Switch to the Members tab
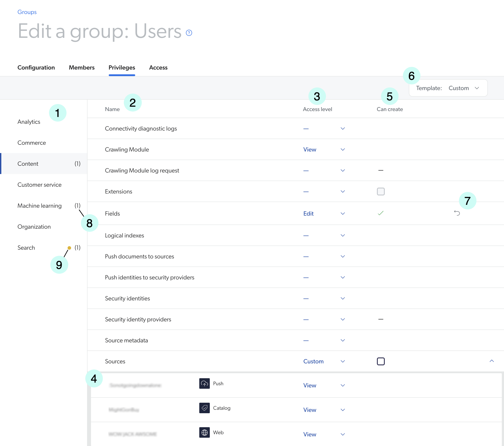This screenshot has width=504, height=446. coord(82,68)
